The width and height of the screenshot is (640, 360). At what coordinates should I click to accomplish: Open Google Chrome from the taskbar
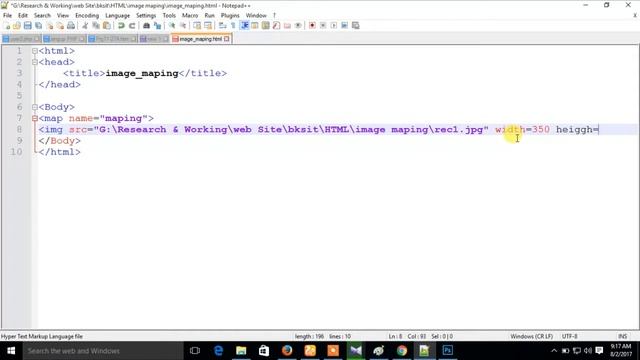click(x=402, y=351)
